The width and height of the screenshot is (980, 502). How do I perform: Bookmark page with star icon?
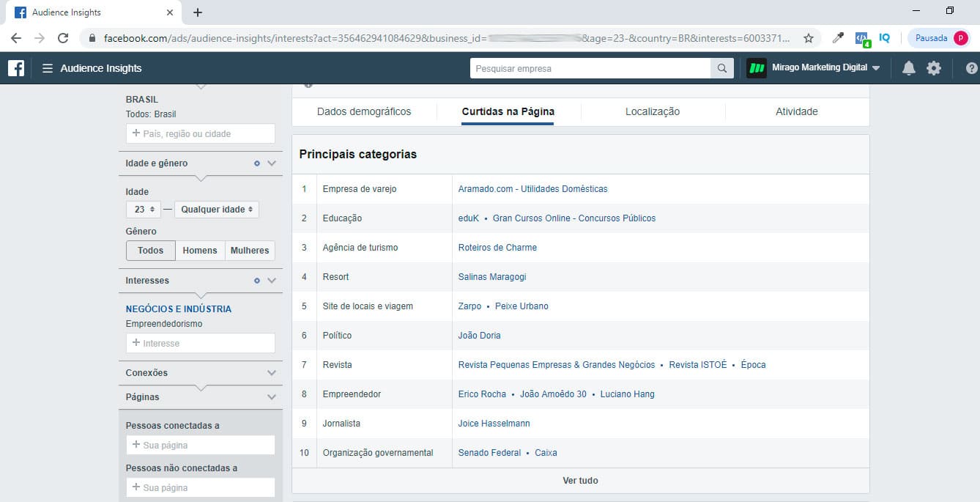(809, 38)
